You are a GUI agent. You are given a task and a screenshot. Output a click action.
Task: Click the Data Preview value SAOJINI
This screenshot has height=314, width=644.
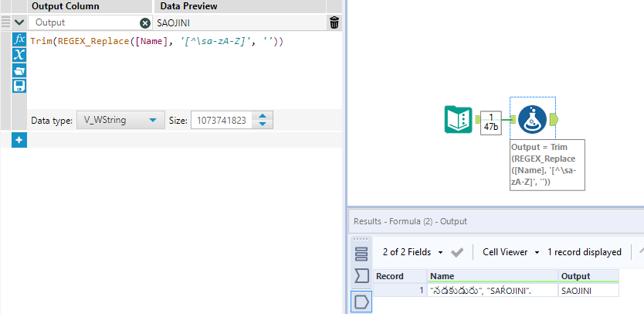[x=173, y=23]
